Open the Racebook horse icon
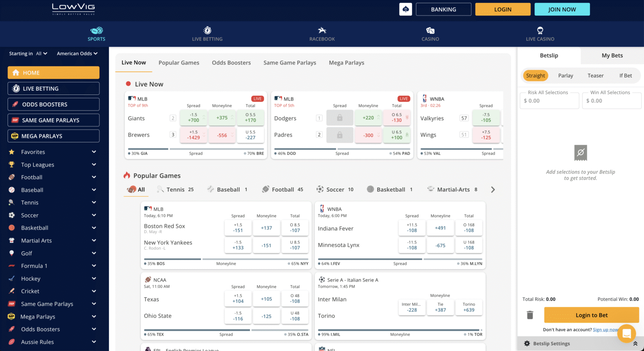Image resolution: width=644 pixels, height=351 pixels. click(322, 31)
